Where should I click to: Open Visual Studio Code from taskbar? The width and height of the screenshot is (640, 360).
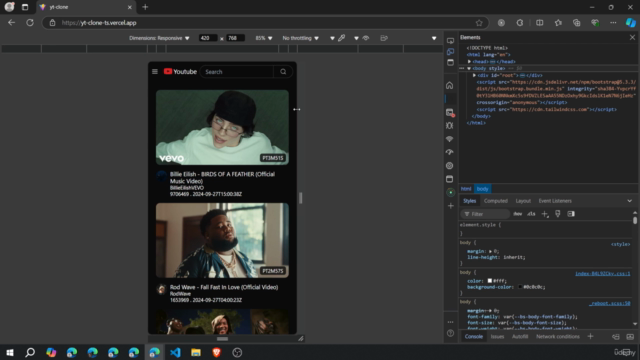click(176, 352)
